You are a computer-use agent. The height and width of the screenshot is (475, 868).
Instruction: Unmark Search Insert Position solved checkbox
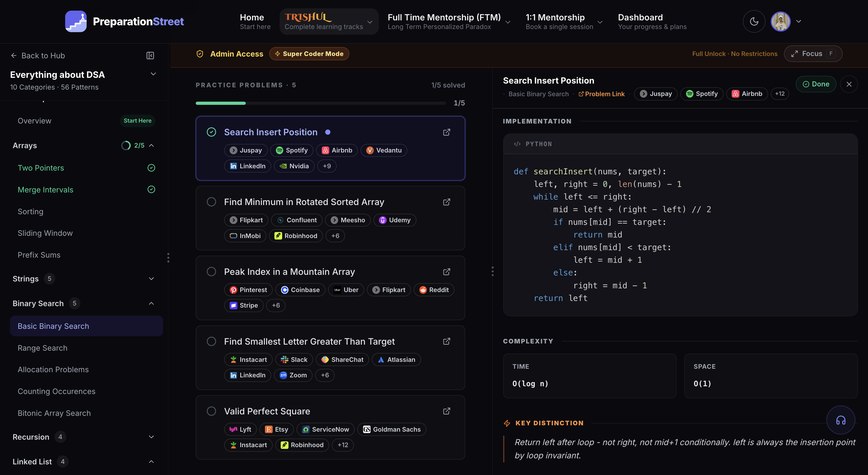tap(211, 132)
